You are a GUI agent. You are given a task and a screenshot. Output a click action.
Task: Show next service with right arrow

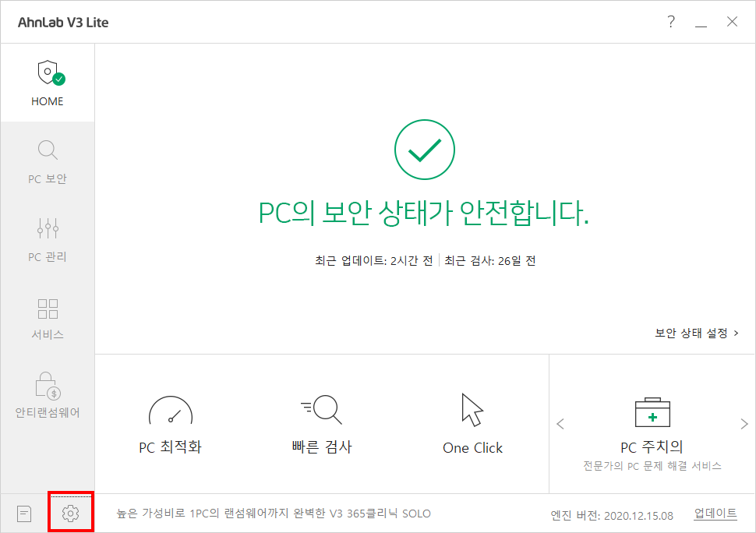(x=744, y=424)
